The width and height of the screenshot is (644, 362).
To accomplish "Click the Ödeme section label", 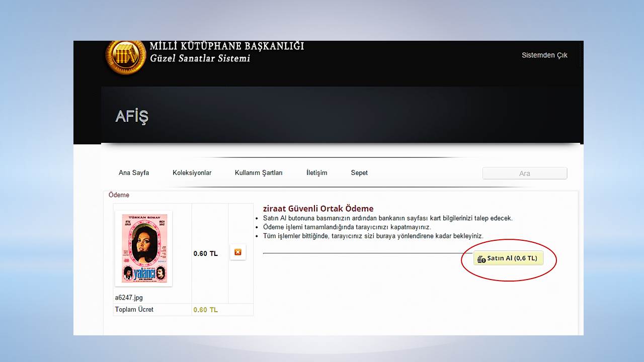I will (x=119, y=195).
